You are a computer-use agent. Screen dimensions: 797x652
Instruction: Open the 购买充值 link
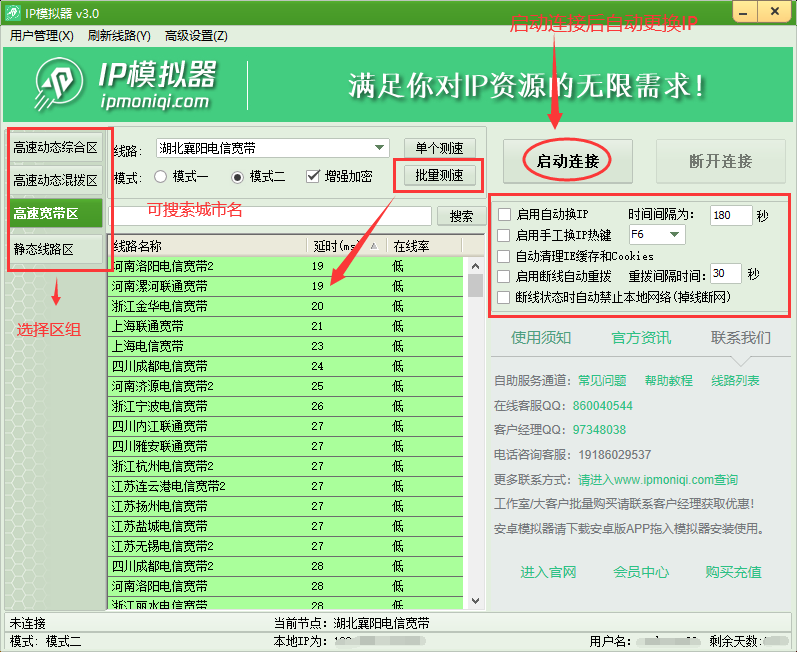[x=733, y=572]
